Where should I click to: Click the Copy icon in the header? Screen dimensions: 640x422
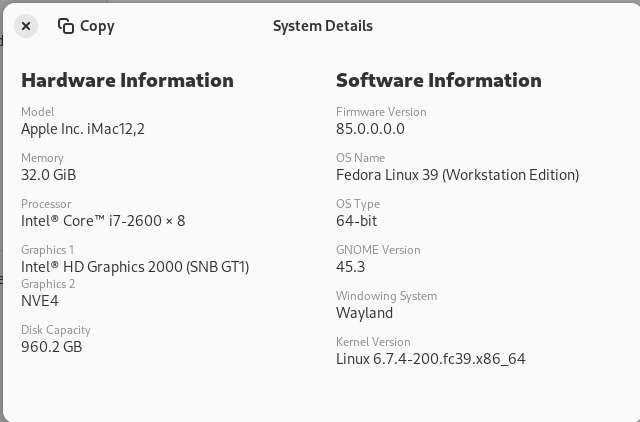point(66,26)
